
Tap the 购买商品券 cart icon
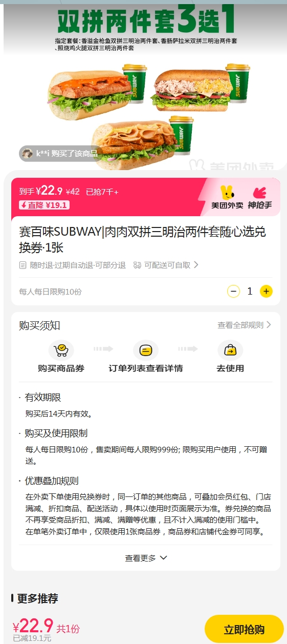[61, 350]
